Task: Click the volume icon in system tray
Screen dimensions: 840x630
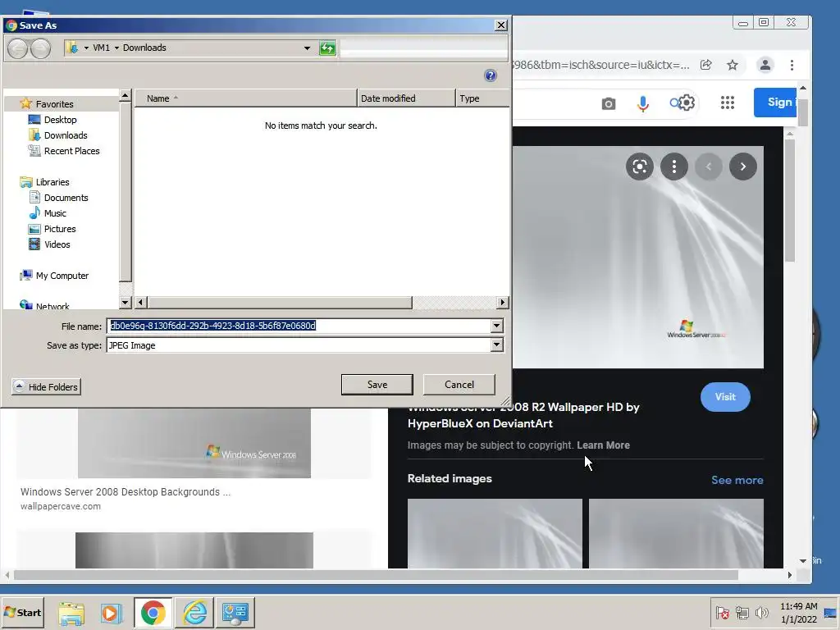Action: (x=761, y=612)
